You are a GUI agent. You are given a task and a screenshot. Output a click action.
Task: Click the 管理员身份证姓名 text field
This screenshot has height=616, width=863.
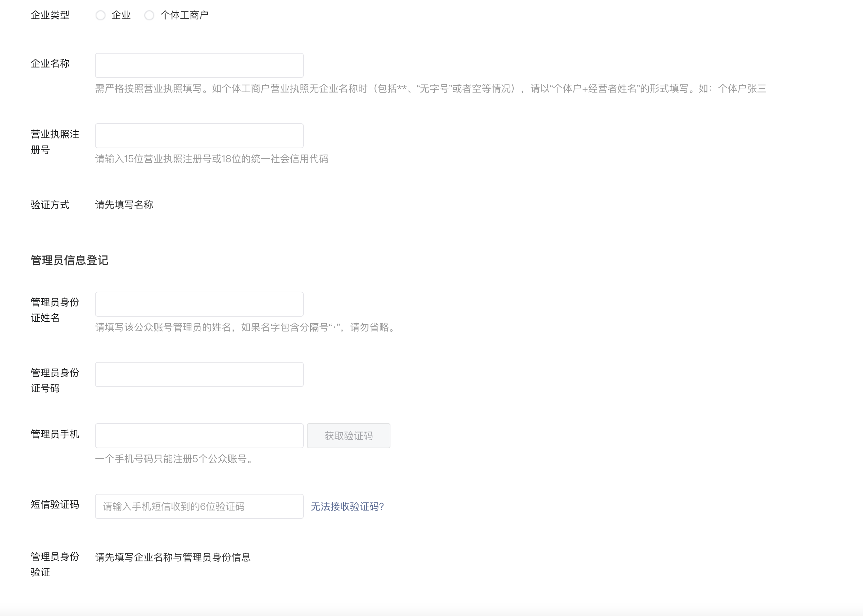coord(199,304)
